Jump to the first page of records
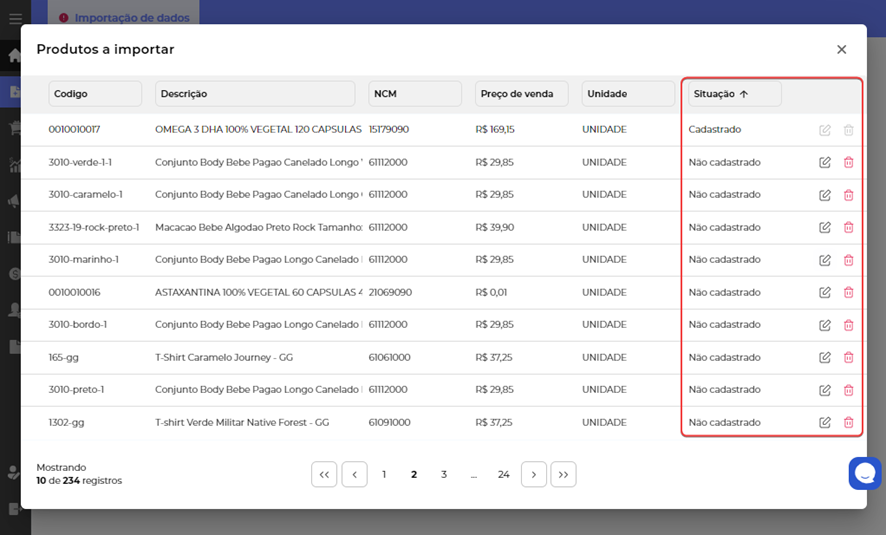Screen dimensions: 886x535 click(x=324, y=474)
